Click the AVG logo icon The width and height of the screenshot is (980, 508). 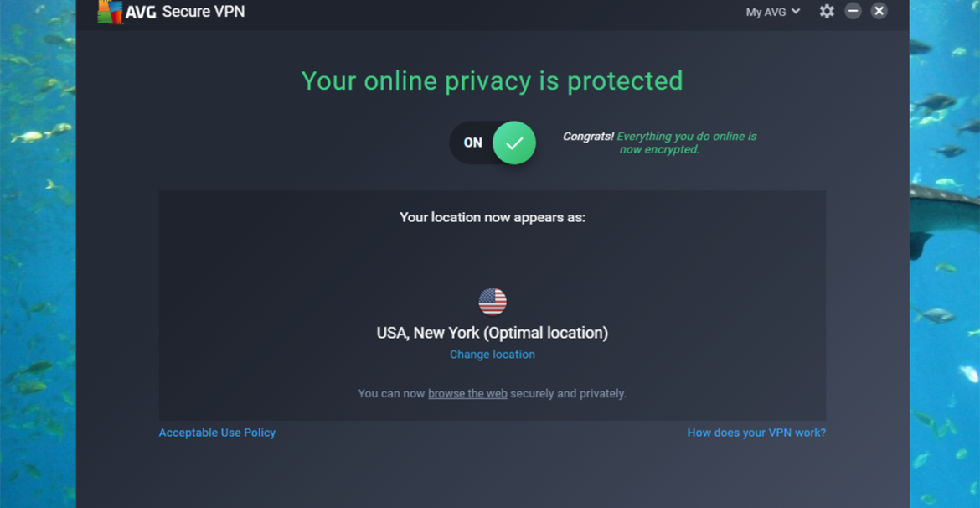[x=110, y=11]
